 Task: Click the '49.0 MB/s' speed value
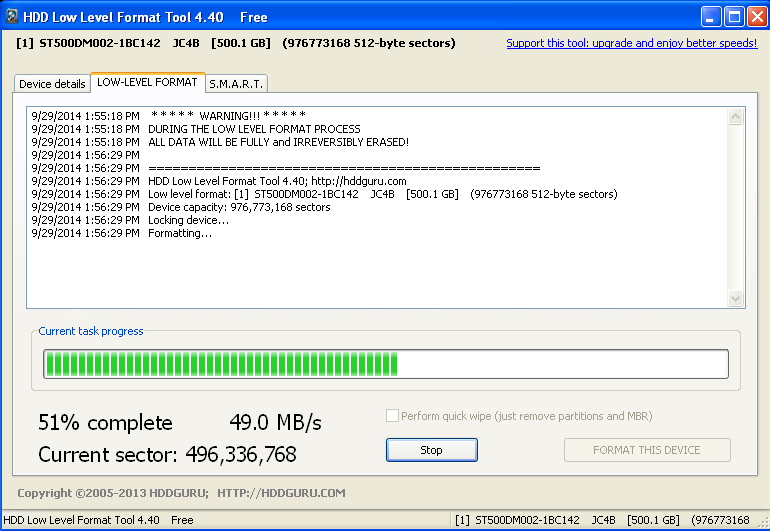tap(275, 422)
